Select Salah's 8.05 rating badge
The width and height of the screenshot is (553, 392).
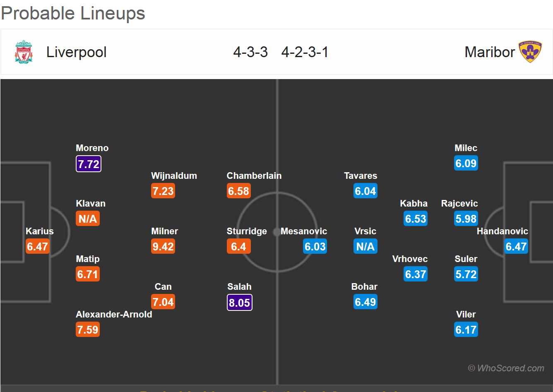point(239,302)
